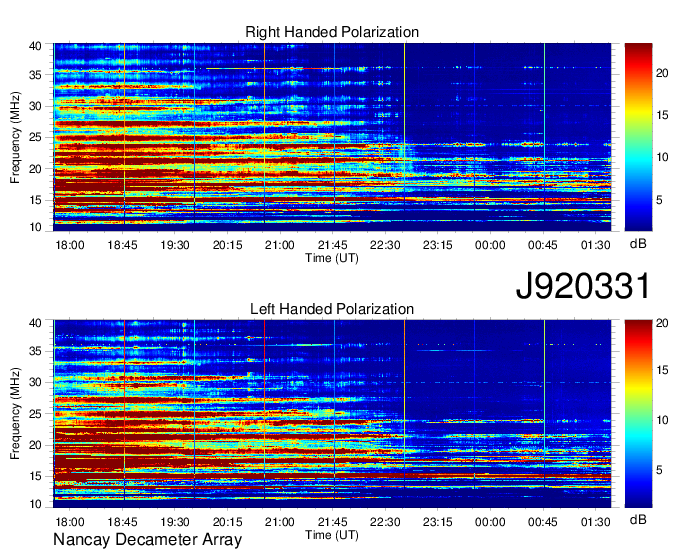The image size is (680, 552).
Task: Click the "dB" label beside the bottom colorbar
Action: click(x=638, y=519)
